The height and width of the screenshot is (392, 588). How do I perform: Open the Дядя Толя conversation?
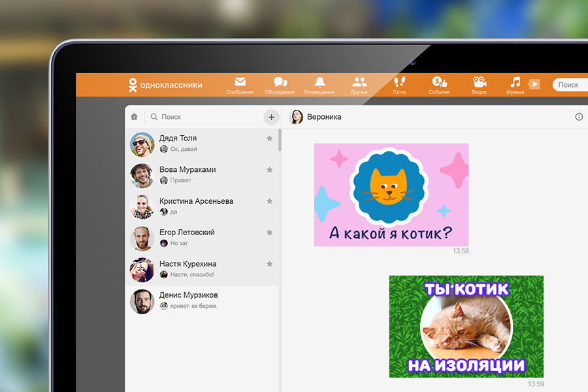[x=202, y=144]
